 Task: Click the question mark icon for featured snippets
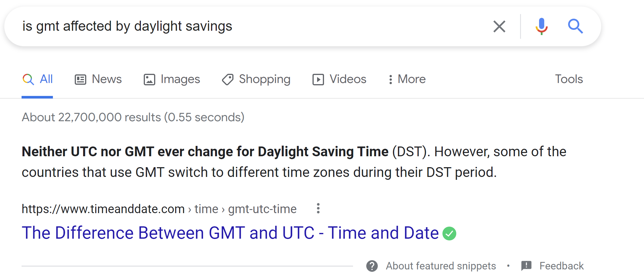point(372,266)
